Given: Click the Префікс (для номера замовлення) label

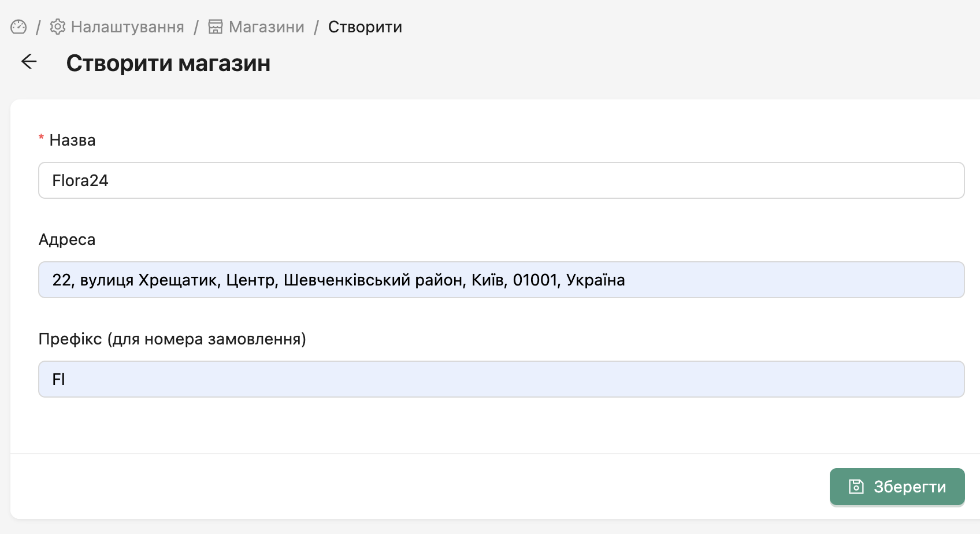Looking at the screenshot, I should pos(172,339).
